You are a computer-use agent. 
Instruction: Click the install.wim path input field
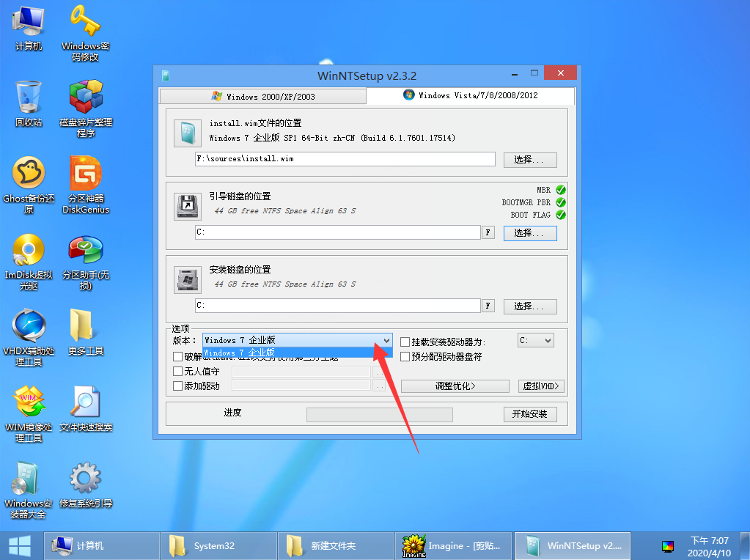(x=345, y=159)
